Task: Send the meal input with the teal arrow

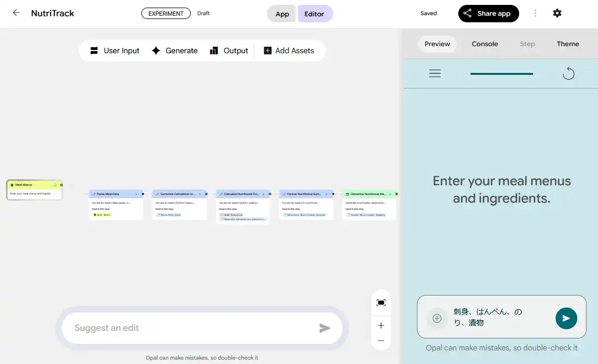Action: point(566,318)
